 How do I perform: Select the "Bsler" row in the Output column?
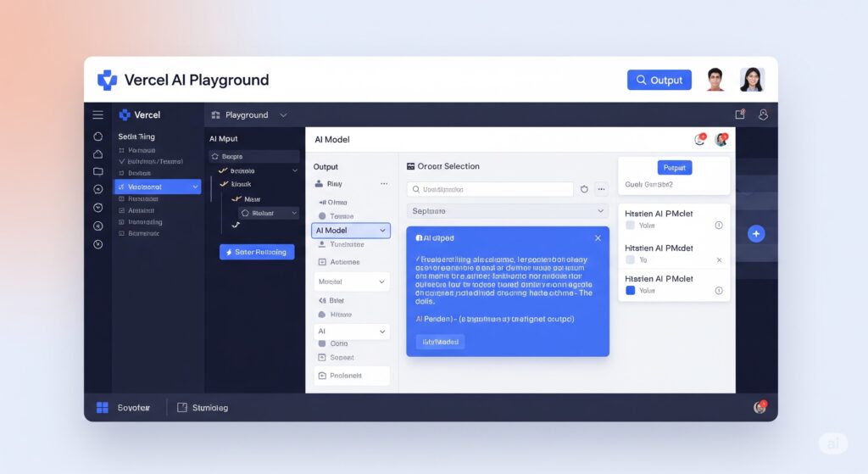pos(331,301)
